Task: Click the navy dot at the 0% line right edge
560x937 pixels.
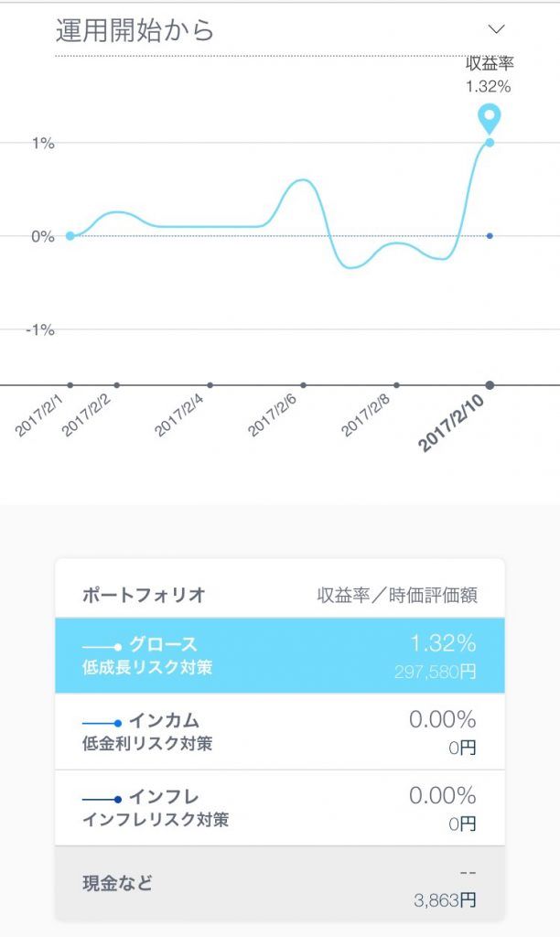Action: [490, 236]
